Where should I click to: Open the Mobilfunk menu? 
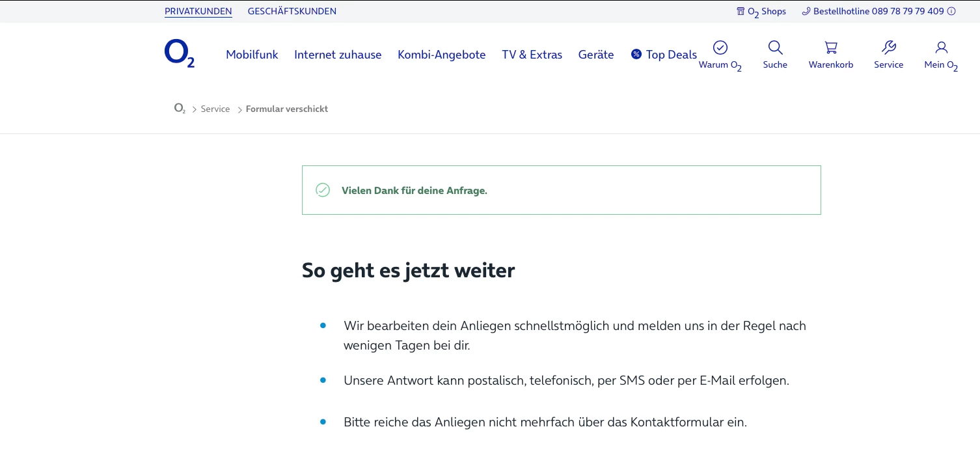(x=252, y=55)
